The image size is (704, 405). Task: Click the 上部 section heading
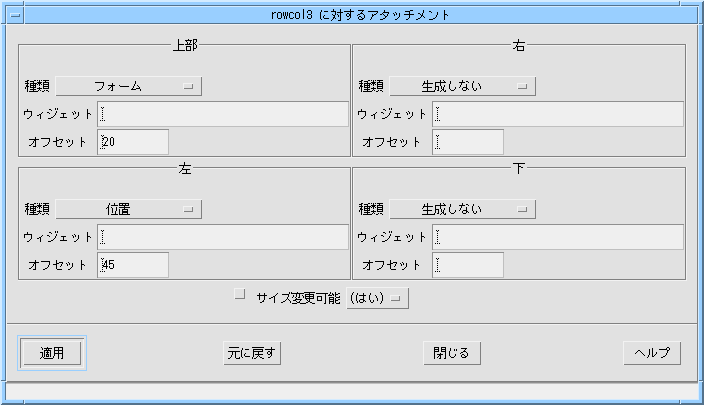(x=185, y=45)
